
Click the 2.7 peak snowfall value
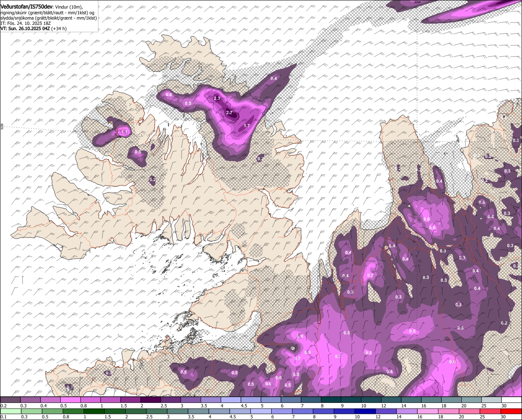coord(229,113)
